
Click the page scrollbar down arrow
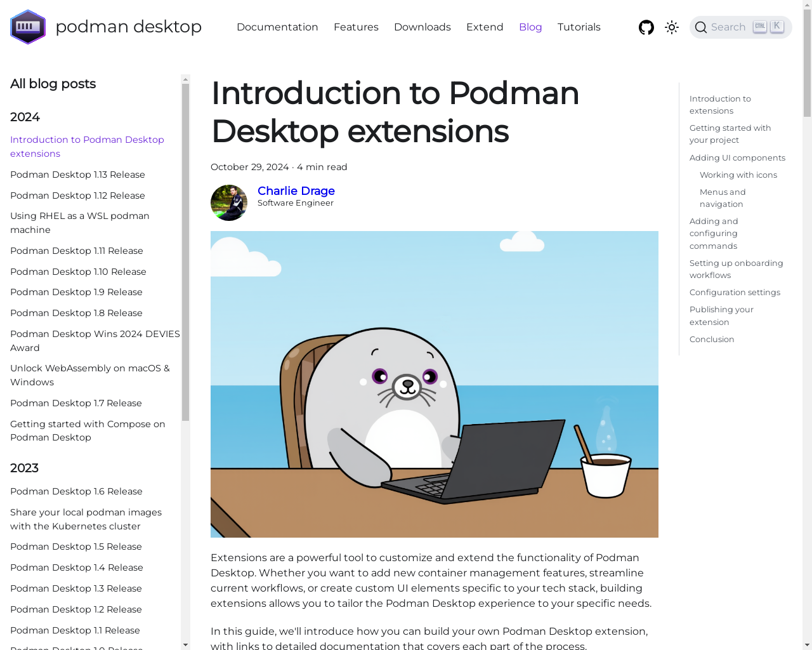[x=807, y=645]
